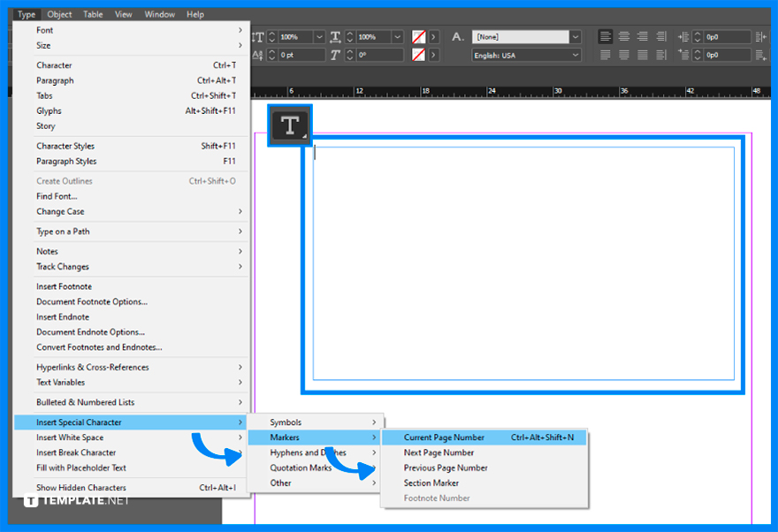The height and width of the screenshot is (532, 778).
Task: Click the skew (false italic) icon
Action: 336,55
